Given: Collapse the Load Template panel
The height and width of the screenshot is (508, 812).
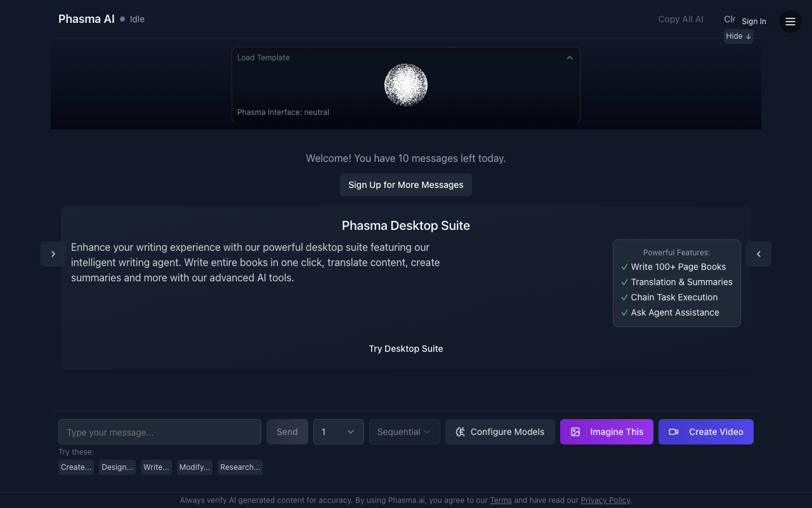Looking at the screenshot, I should pos(569,57).
